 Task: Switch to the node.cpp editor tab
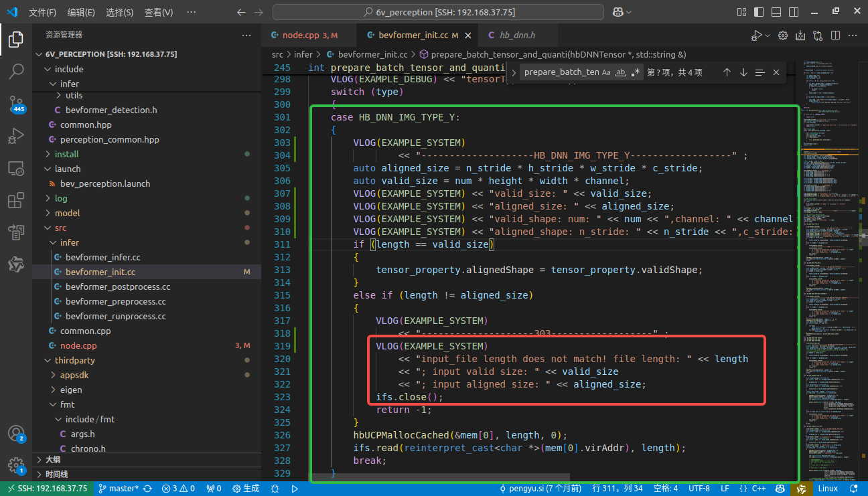300,35
